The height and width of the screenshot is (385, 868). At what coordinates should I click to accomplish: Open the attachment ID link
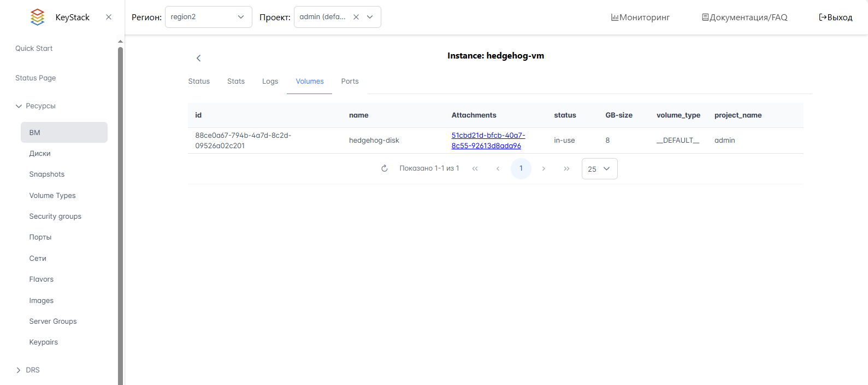coord(487,141)
